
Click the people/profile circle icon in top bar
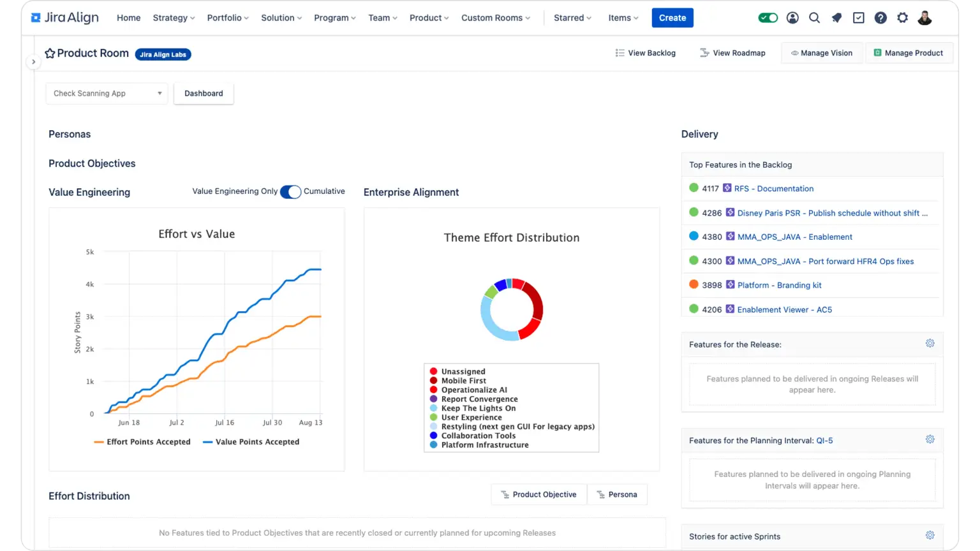pyautogui.click(x=792, y=18)
